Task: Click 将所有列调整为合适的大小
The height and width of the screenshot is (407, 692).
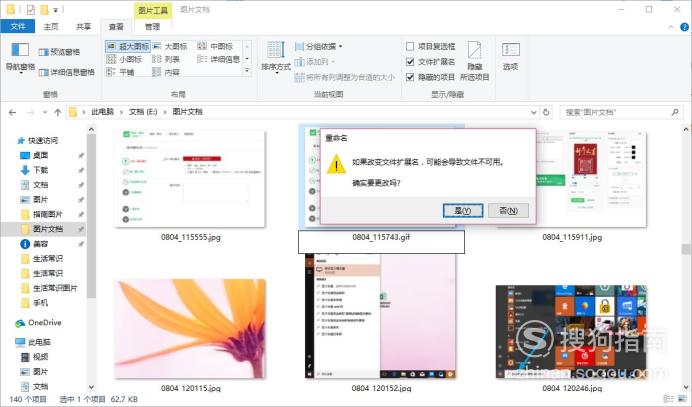Action: 345,77
